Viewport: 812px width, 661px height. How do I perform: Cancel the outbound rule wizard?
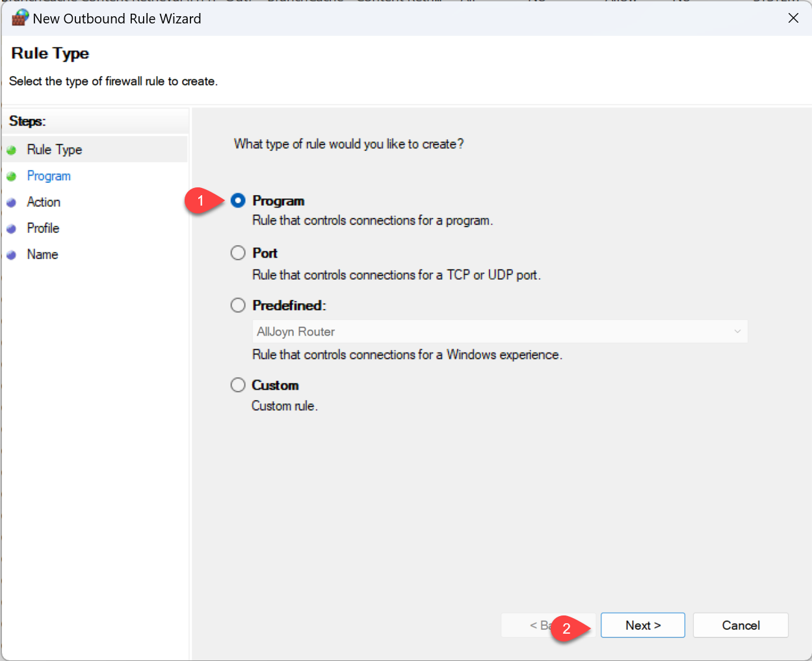tap(740, 625)
